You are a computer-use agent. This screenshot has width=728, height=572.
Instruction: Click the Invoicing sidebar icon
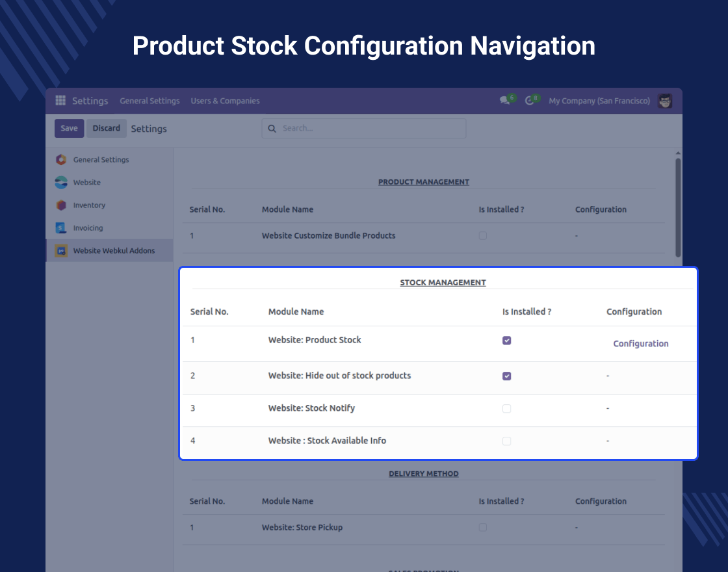[61, 228]
